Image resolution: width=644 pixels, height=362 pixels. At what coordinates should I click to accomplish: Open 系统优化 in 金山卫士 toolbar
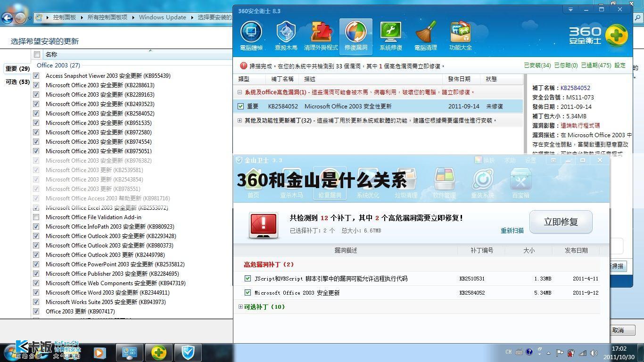368,183
